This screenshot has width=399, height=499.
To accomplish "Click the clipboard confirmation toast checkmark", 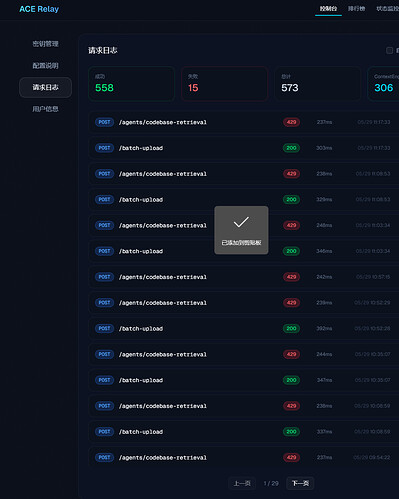I will [x=241, y=222].
